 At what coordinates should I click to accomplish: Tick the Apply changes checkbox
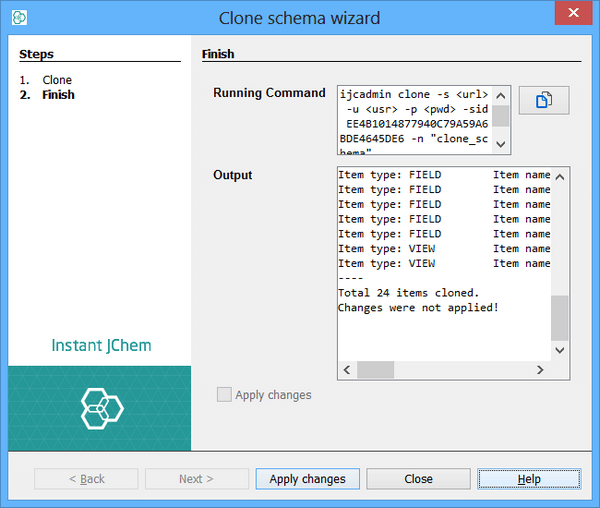[x=224, y=395]
